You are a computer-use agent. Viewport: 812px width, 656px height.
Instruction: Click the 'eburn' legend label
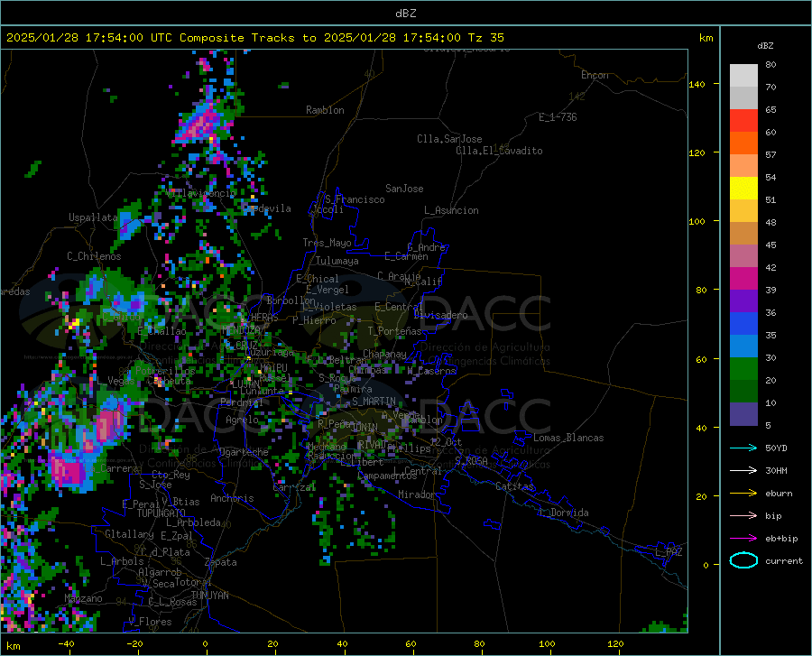coord(779,494)
